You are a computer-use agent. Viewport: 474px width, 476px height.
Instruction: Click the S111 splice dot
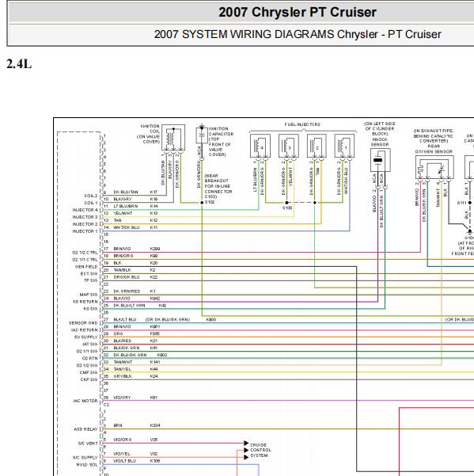[x=470, y=203]
